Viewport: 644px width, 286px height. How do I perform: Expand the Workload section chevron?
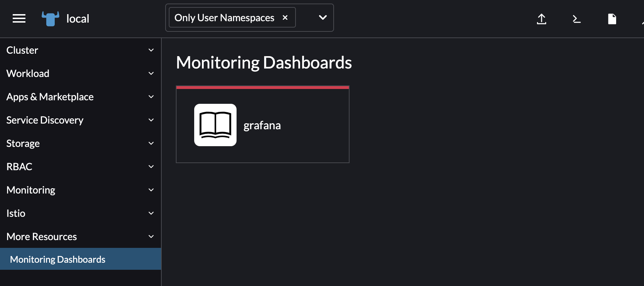coord(151,73)
